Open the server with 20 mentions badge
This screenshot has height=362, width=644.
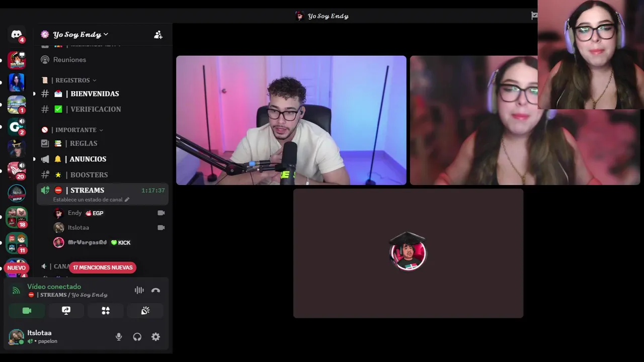coord(17,170)
